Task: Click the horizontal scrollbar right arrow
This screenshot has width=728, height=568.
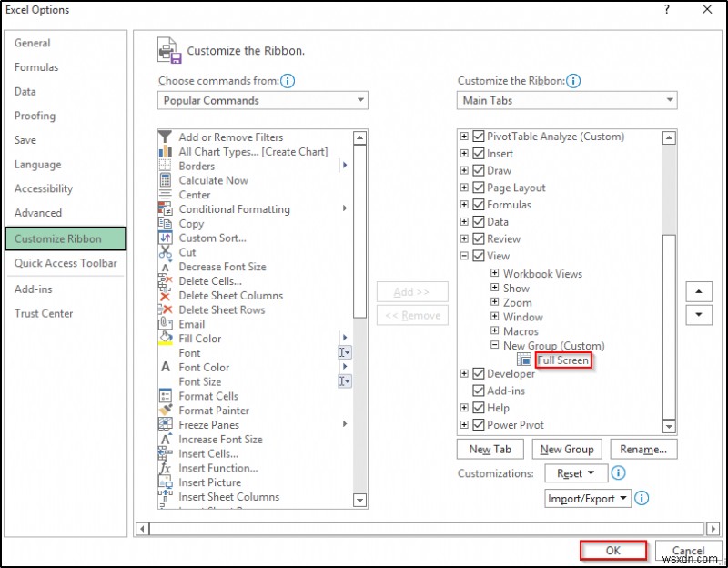Action: pos(713,529)
